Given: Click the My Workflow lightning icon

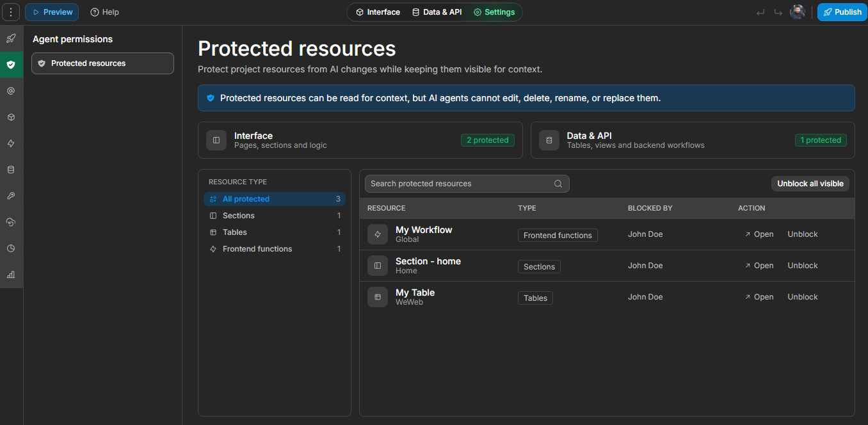Looking at the screenshot, I should (x=378, y=234).
